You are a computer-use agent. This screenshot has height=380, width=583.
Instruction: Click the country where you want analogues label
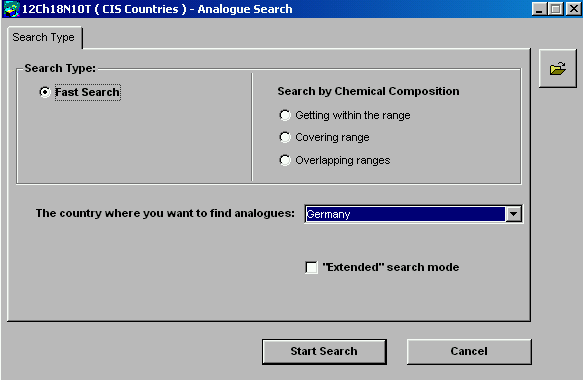165,213
